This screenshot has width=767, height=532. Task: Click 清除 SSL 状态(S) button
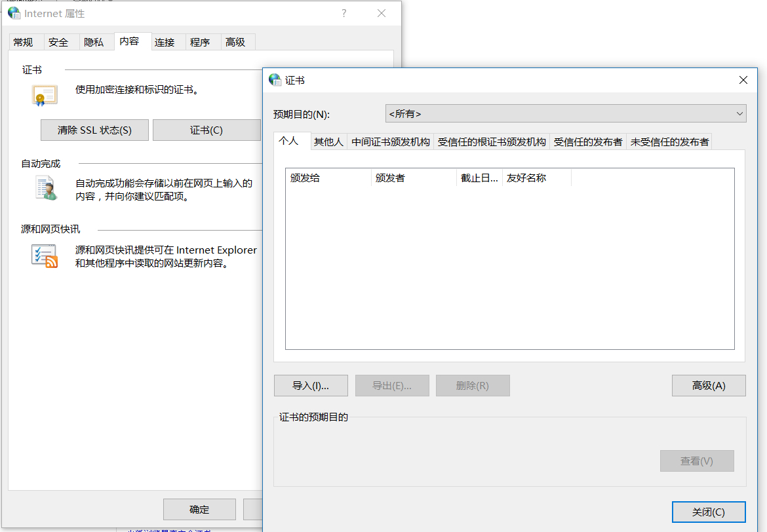(94, 130)
